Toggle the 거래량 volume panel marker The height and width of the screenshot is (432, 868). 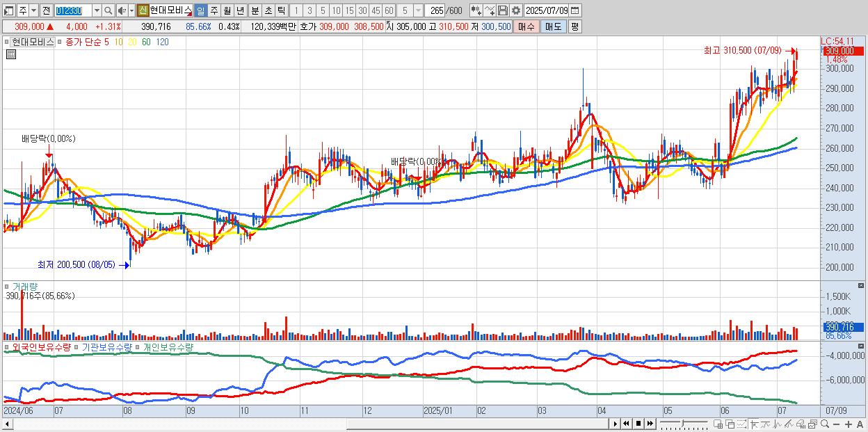tap(7, 286)
